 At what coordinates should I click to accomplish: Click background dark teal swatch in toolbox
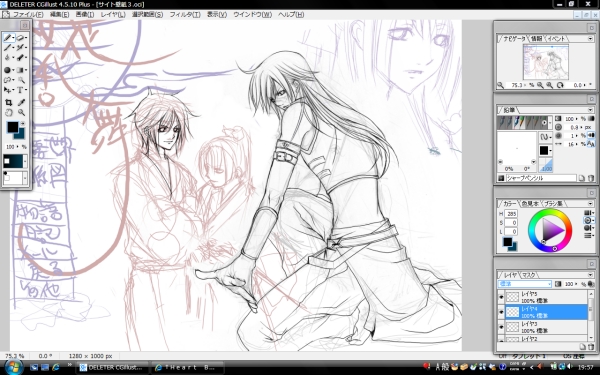pyautogui.click(x=20, y=134)
